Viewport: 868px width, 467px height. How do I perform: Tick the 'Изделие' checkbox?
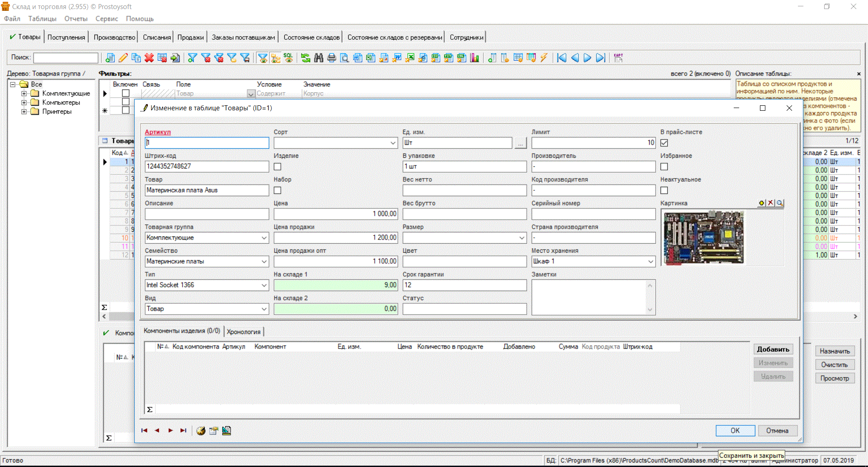tap(278, 167)
